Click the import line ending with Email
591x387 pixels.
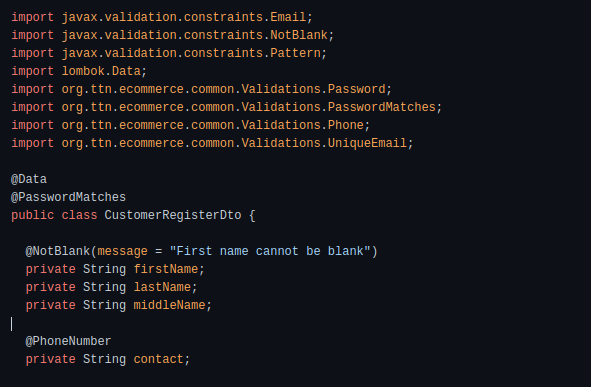coord(162,17)
